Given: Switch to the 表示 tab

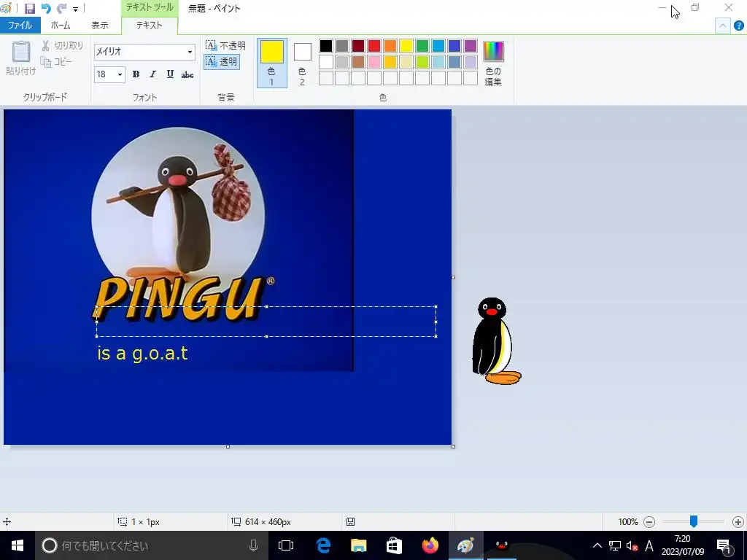Looking at the screenshot, I should tap(99, 26).
